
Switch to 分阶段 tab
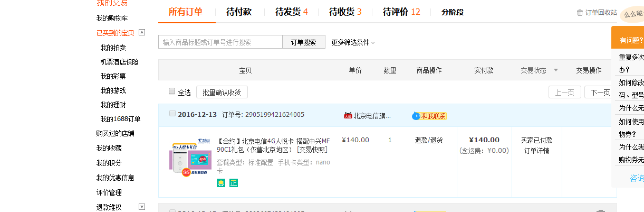click(x=453, y=12)
